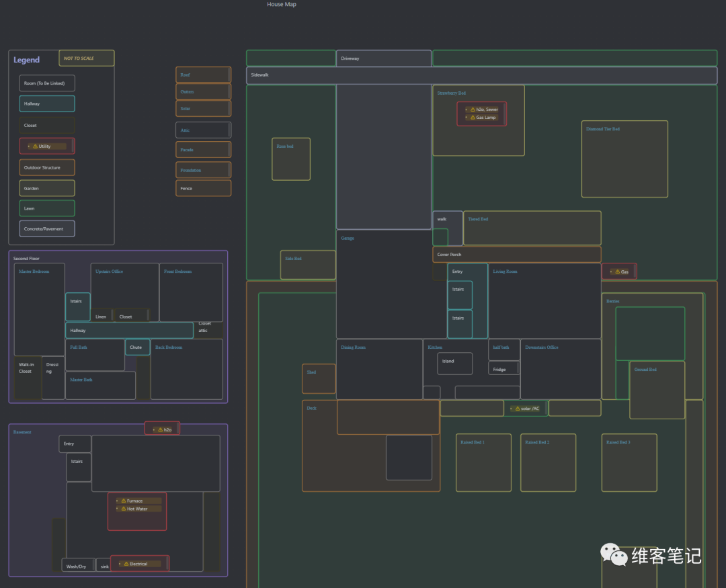This screenshot has width=726, height=588.
Task: Open the Dining Room link
Action: [x=354, y=347]
